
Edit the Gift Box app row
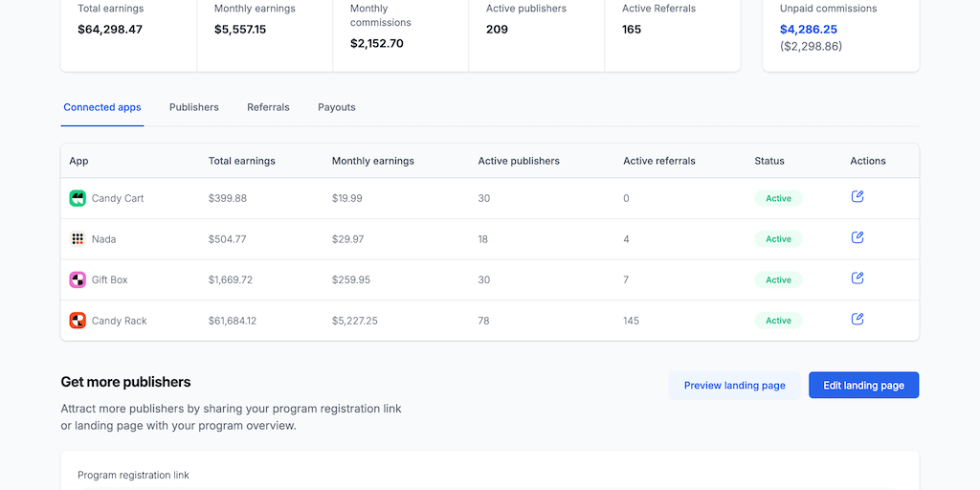pos(857,278)
